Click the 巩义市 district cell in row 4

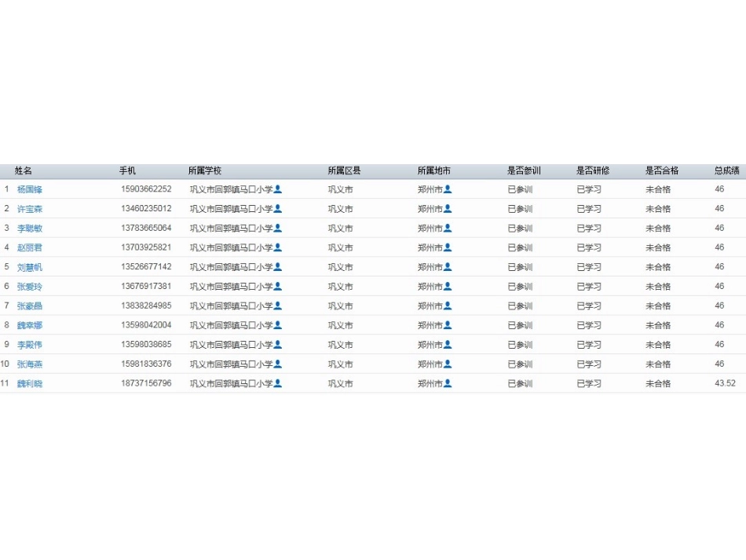[341, 248]
